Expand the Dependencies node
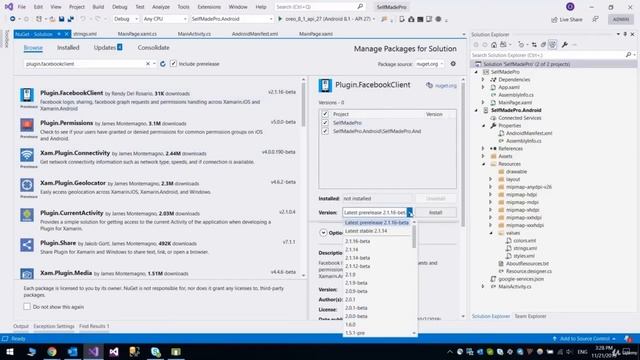Screen dimensions: 640x360 click(483, 80)
